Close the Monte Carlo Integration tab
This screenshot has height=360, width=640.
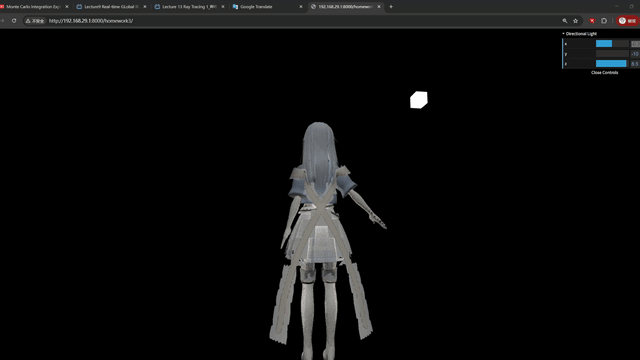click(67, 7)
